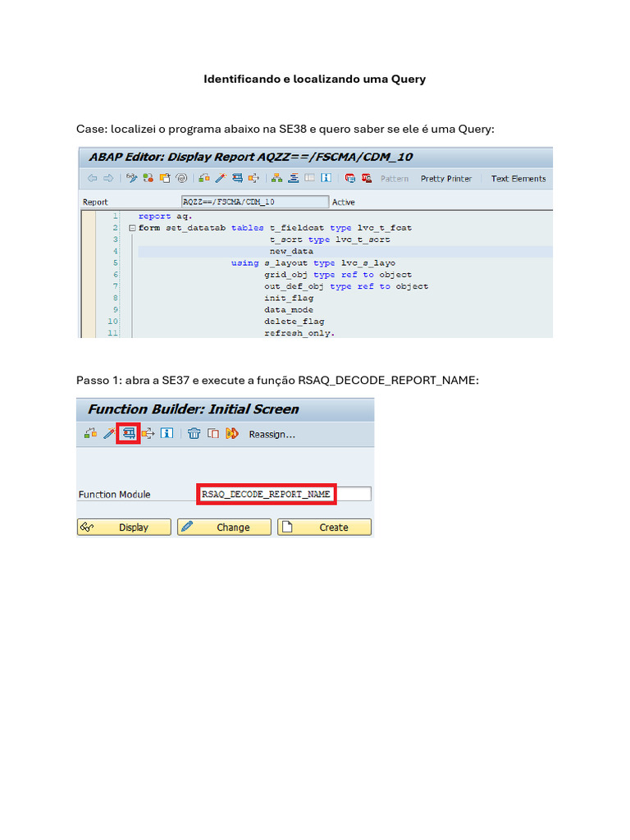Screen dimensions: 630x840
Task: Open Where-Used List icon in Function Builder
Action: pyautogui.click(x=148, y=433)
